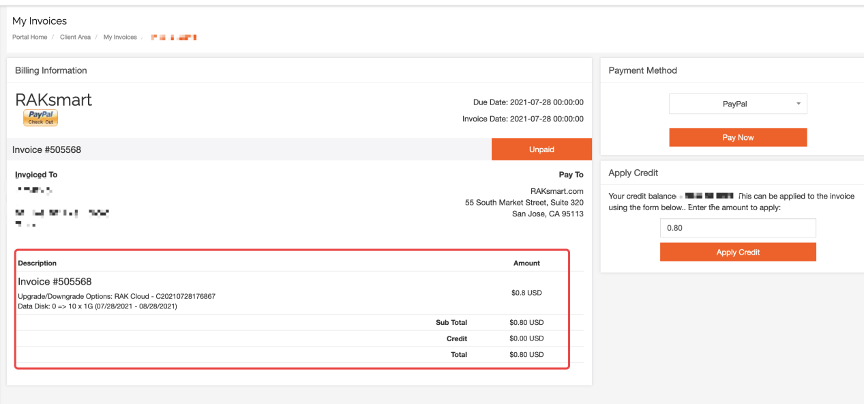Click the blurred invoice number breadcrumb

(173, 37)
